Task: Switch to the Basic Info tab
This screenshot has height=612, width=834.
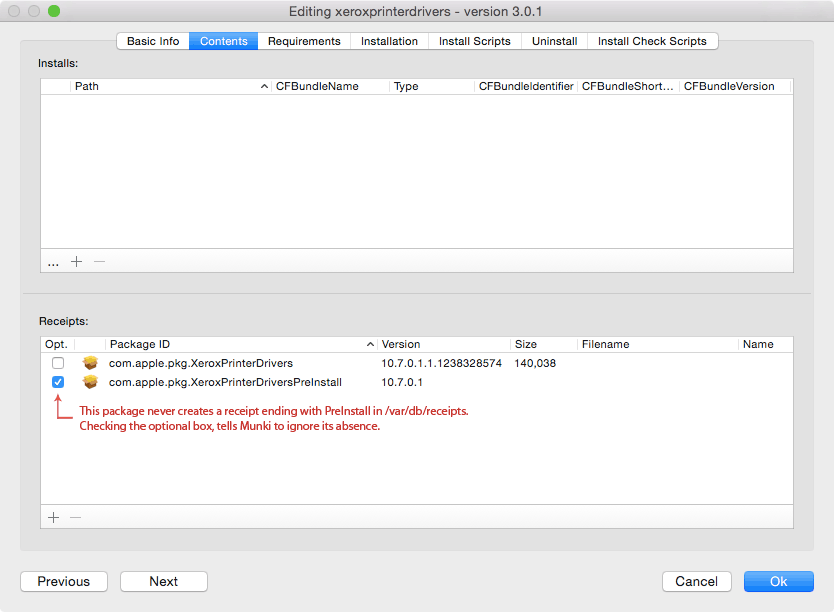Action: click(153, 41)
